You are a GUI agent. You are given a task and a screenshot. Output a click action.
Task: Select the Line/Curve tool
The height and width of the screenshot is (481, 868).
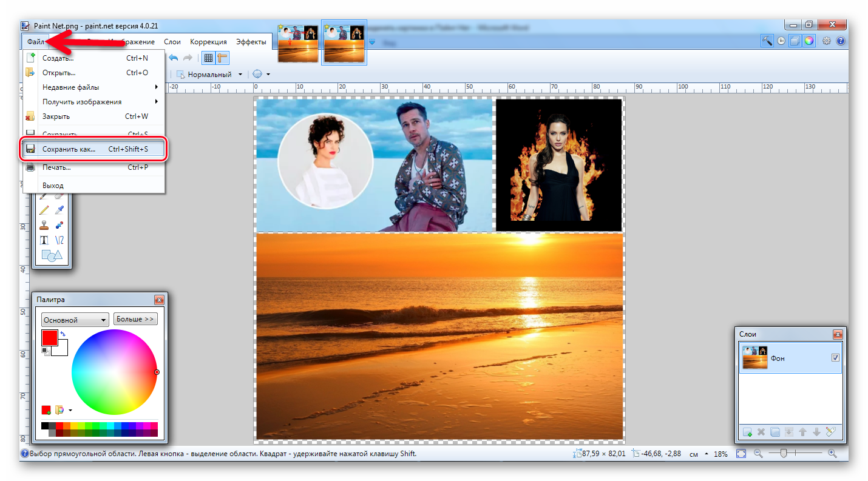59,240
